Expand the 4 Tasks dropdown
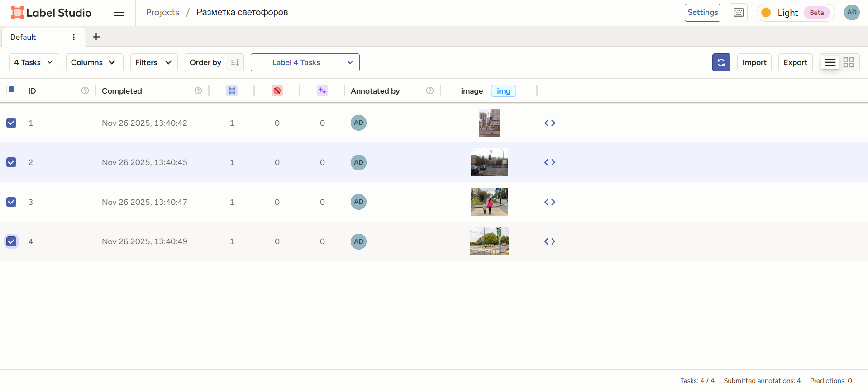The height and width of the screenshot is (392, 868). pos(34,62)
